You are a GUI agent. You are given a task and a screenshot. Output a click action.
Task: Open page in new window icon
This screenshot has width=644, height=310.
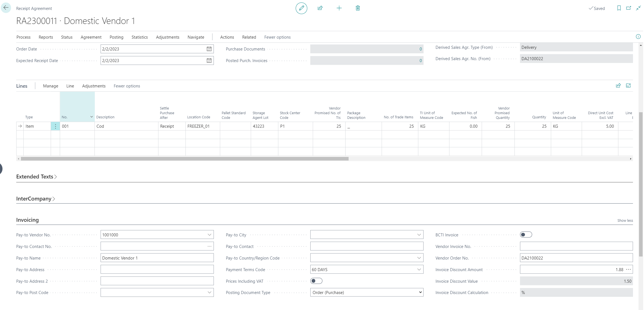(629, 8)
